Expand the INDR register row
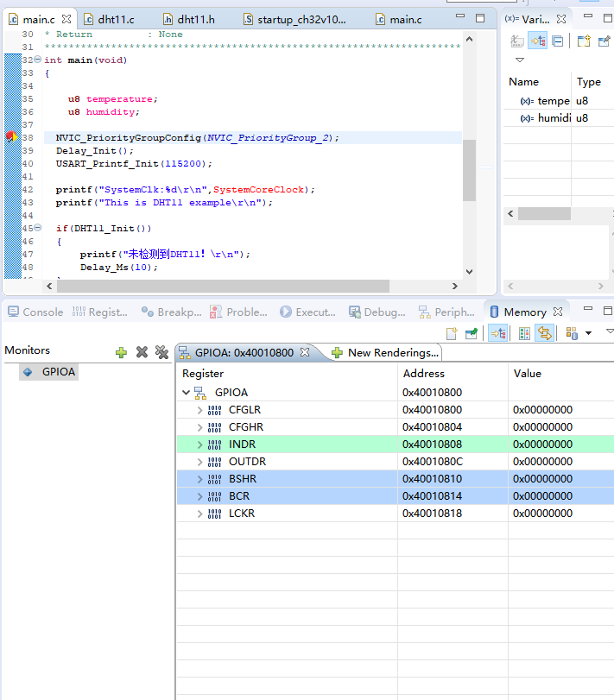Screen dimensions: 614x700 pyautogui.click(x=200, y=445)
